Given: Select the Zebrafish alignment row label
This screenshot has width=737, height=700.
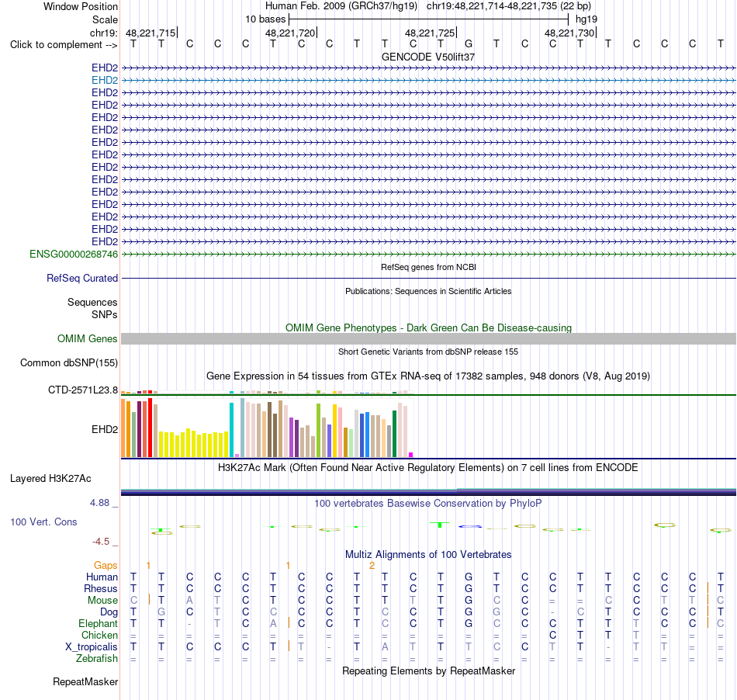Looking at the screenshot, I should tap(97, 659).
